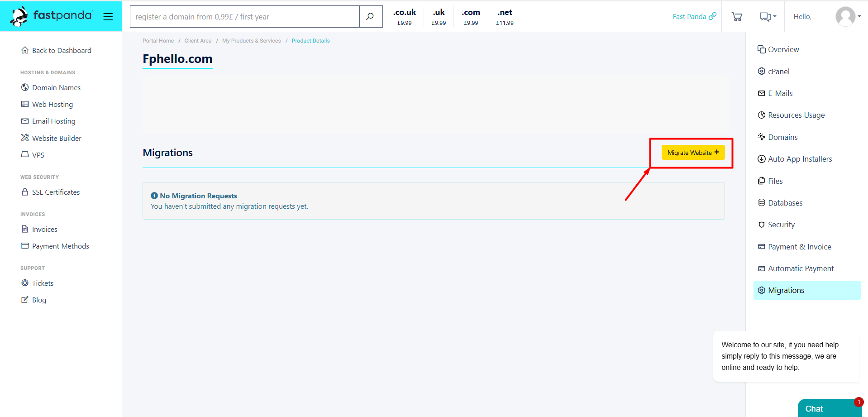Open Tickets support icon

tap(25, 283)
